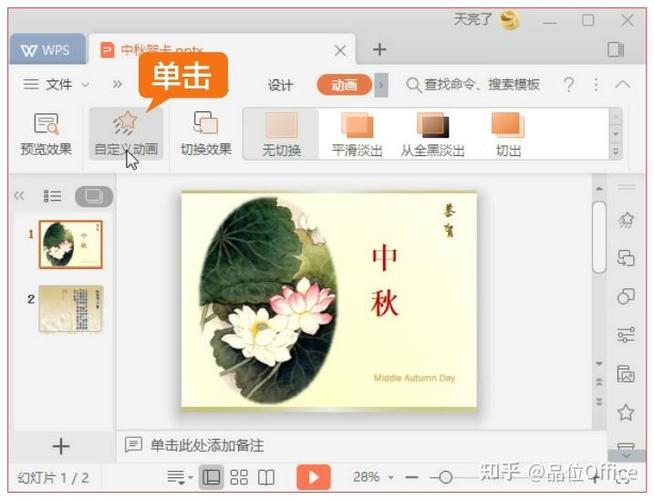Go to next slide double arrow
The height and width of the screenshot is (500, 654).
599,402
